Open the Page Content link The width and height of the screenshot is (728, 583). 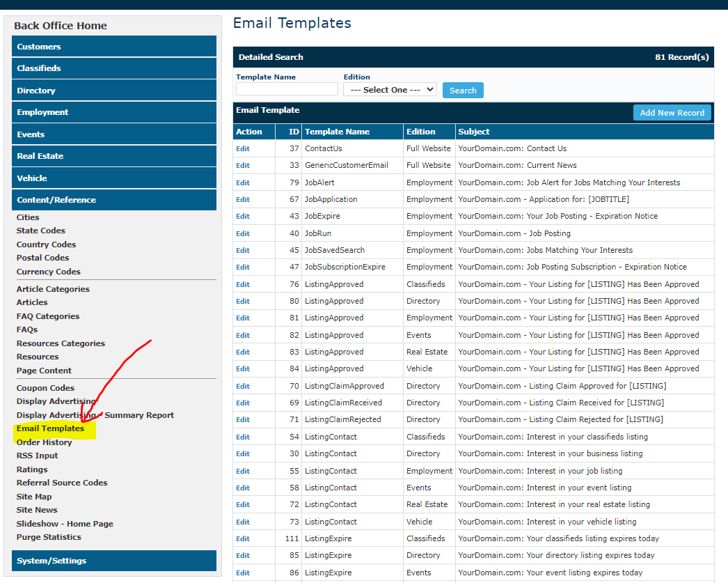[44, 371]
